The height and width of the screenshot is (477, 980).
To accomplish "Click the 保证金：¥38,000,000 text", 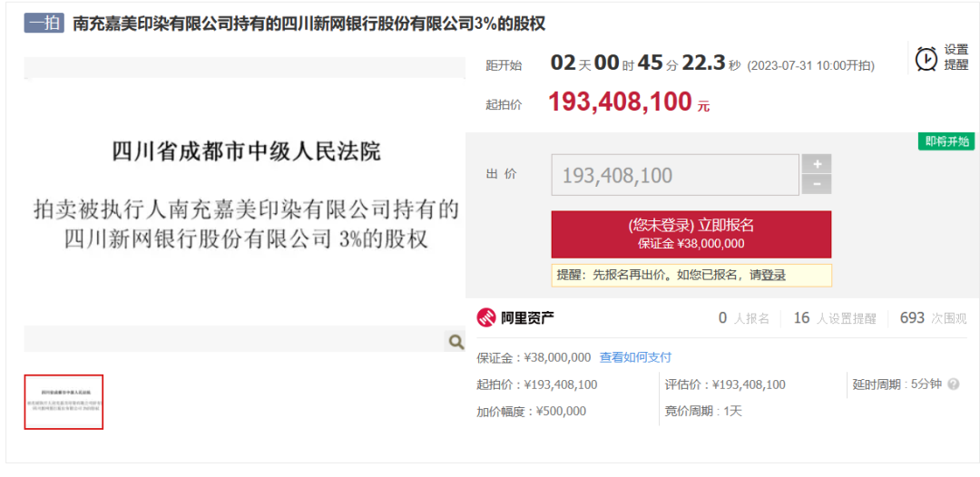I will [534, 357].
